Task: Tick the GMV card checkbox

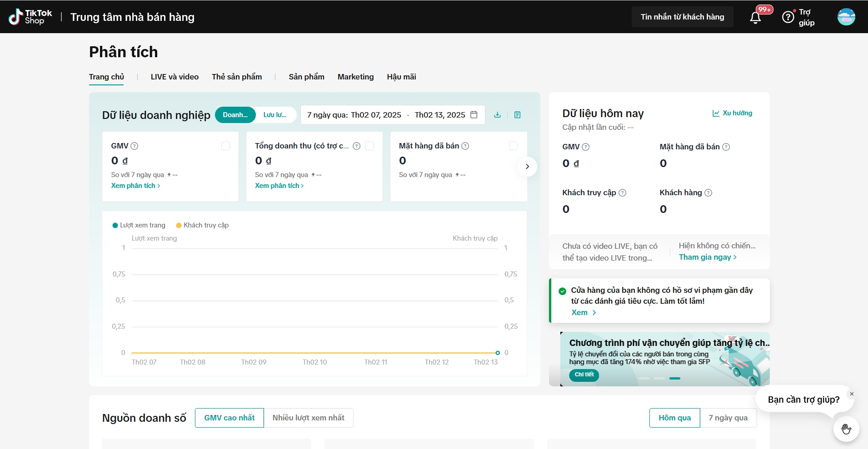Action: [x=225, y=146]
